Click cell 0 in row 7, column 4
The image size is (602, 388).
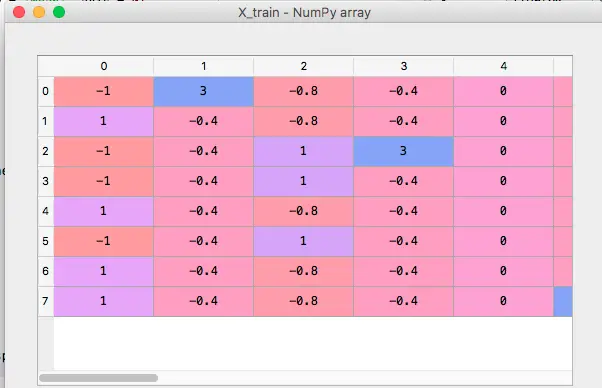pyautogui.click(x=503, y=301)
